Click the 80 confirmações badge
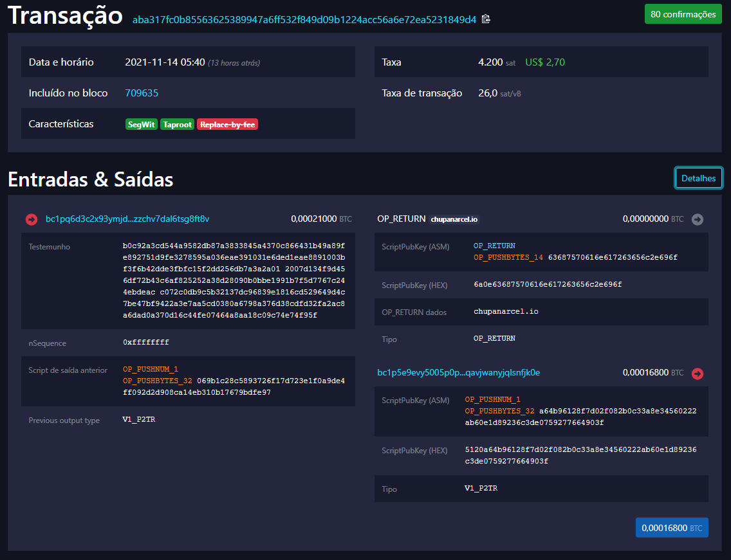The height and width of the screenshot is (560, 731). [x=683, y=14]
